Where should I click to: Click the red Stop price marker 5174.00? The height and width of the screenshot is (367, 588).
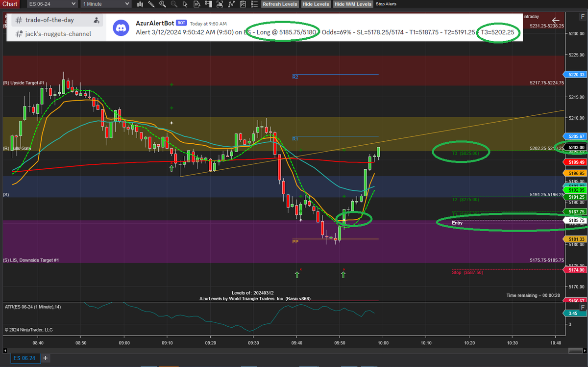click(576, 270)
